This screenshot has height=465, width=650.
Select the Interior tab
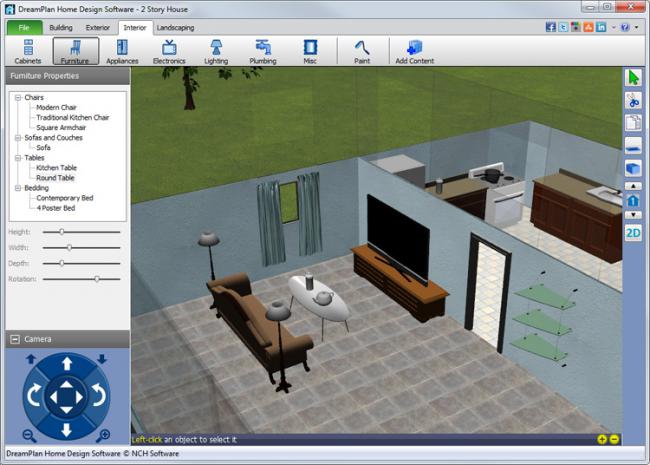(135, 28)
